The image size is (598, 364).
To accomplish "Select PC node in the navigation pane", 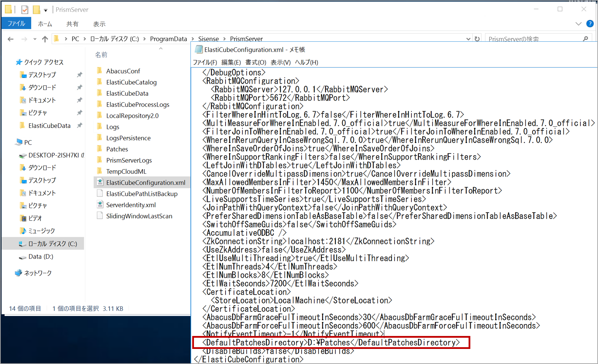I will click(28, 142).
